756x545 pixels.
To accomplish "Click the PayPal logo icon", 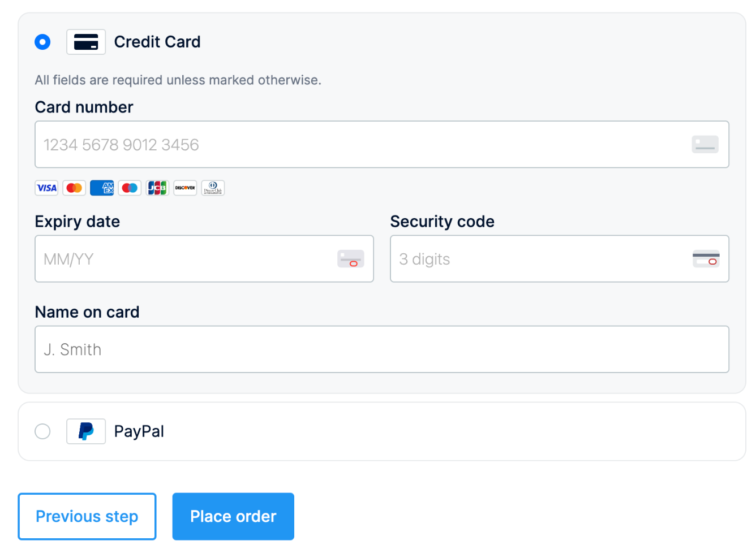I will 86,431.
